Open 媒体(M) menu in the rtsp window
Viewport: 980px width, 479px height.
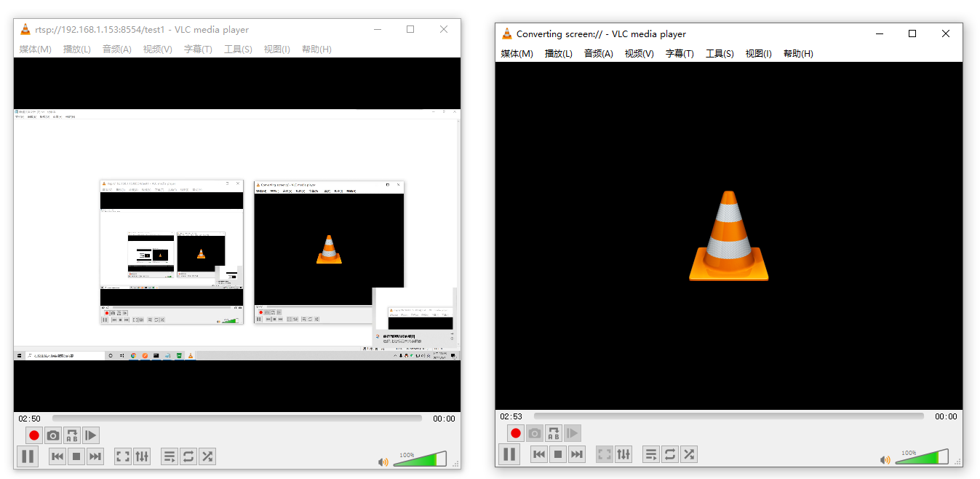tap(35, 50)
